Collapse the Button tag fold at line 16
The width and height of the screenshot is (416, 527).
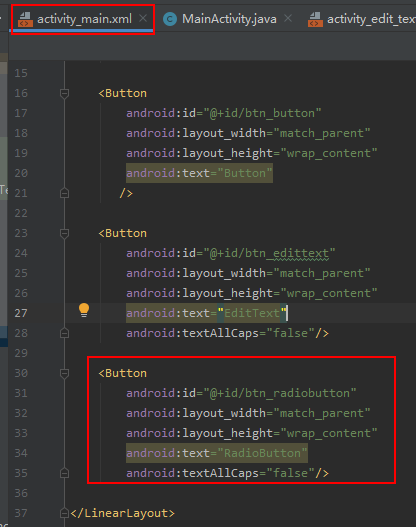coord(65,93)
